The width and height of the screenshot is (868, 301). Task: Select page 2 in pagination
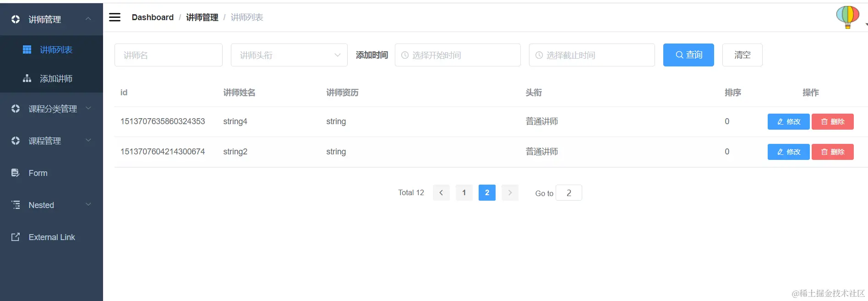click(x=487, y=192)
